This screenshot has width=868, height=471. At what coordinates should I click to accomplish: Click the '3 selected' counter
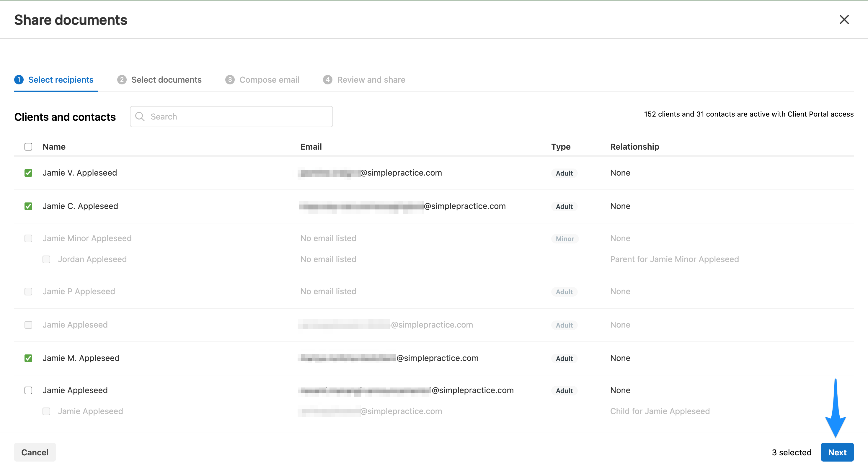click(792, 452)
